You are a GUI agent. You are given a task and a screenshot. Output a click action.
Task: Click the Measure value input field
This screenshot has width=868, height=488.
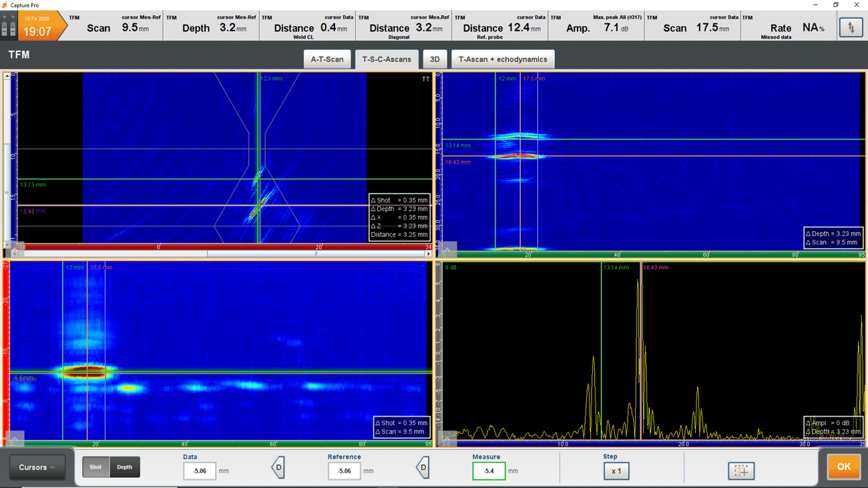[x=489, y=471]
